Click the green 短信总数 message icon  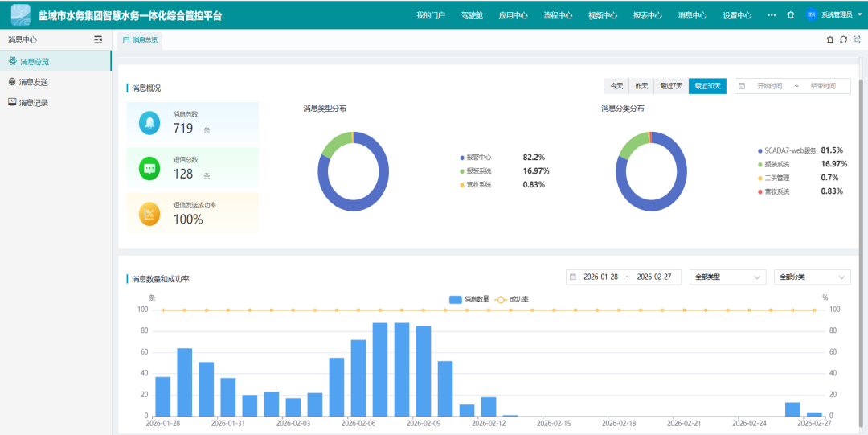pos(149,168)
